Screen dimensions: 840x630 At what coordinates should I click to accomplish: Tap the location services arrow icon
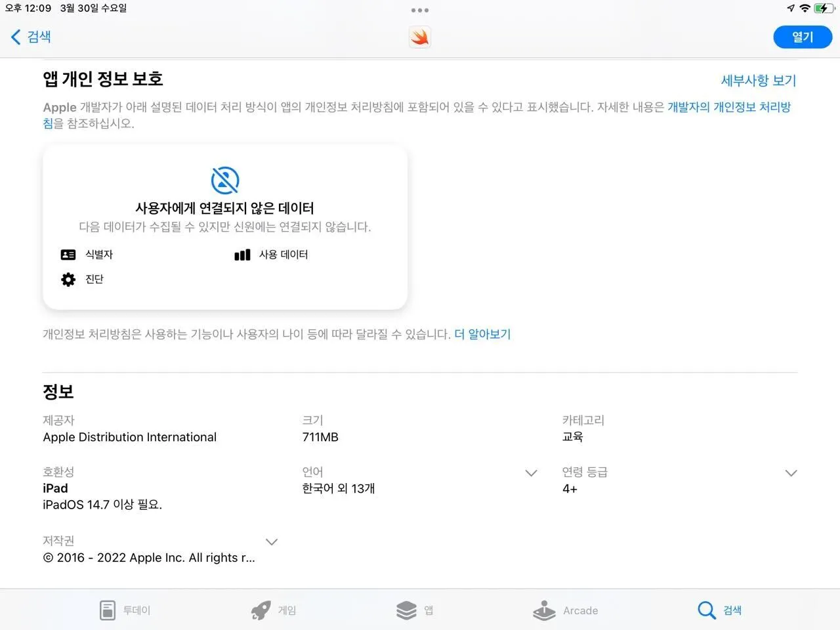791,9
